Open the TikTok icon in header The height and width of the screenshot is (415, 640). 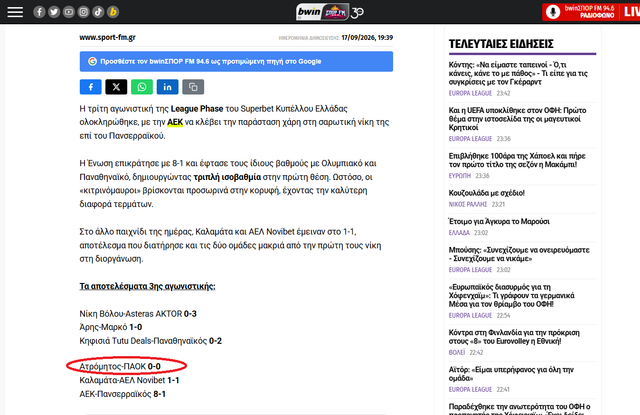pos(98,12)
